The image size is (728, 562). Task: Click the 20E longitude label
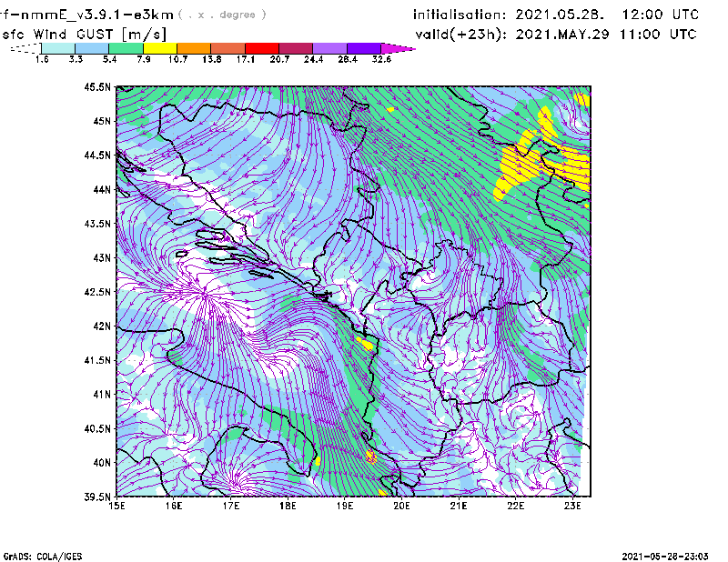[401, 506]
